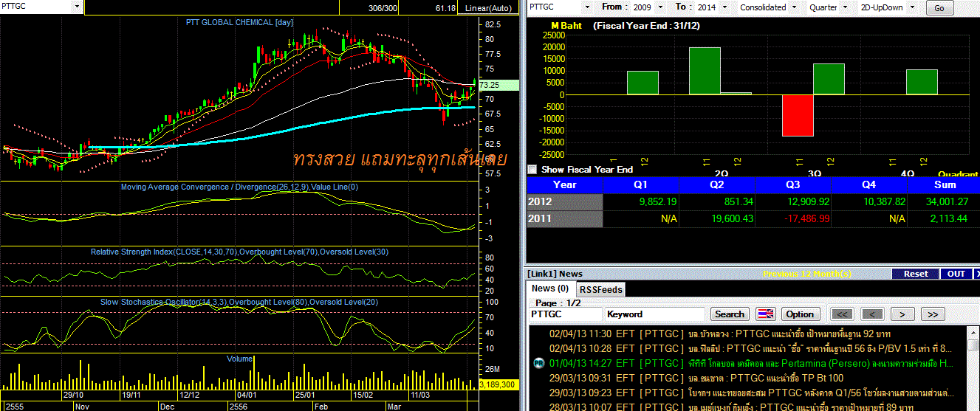Image resolution: width=980 pixels, height=411 pixels.
Task: Click the Reset button in the News panel
Action: point(916,274)
